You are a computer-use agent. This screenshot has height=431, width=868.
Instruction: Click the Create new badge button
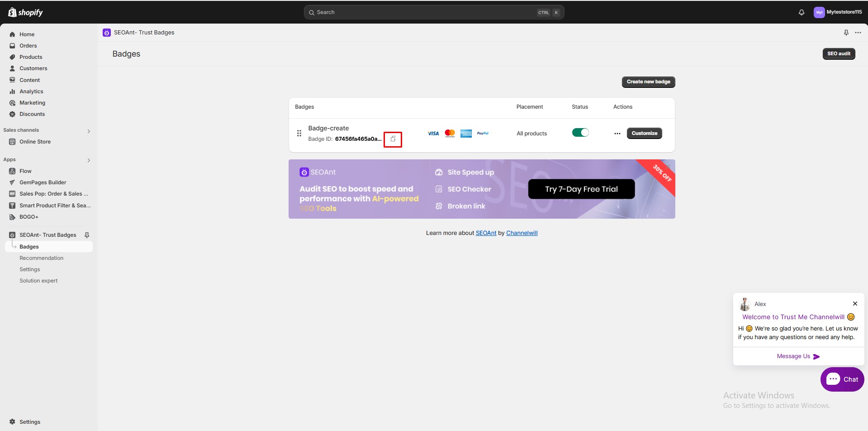point(648,81)
